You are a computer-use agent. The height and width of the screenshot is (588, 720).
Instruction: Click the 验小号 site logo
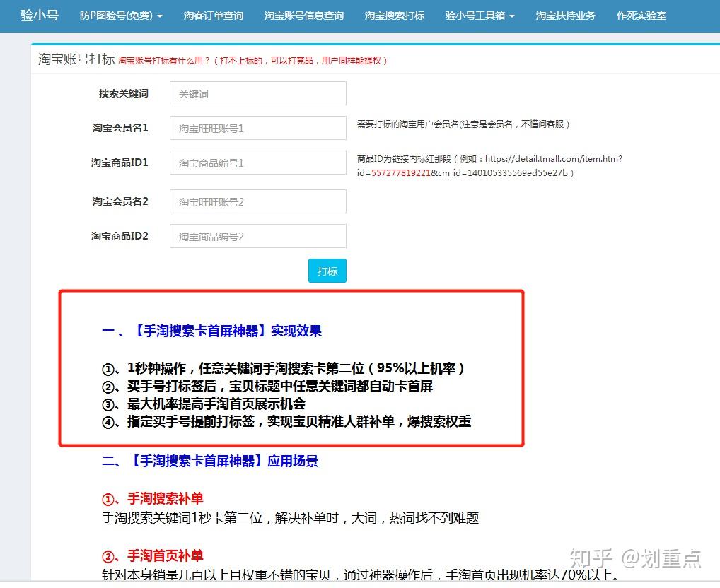coord(40,16)
